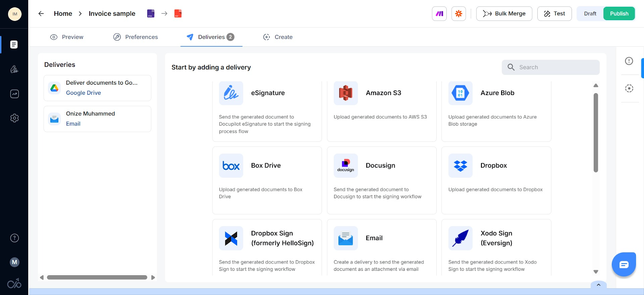The width and height of the screenshot is (644, 295).
Task: Click the back arrow in header
Action: point(41,14)
